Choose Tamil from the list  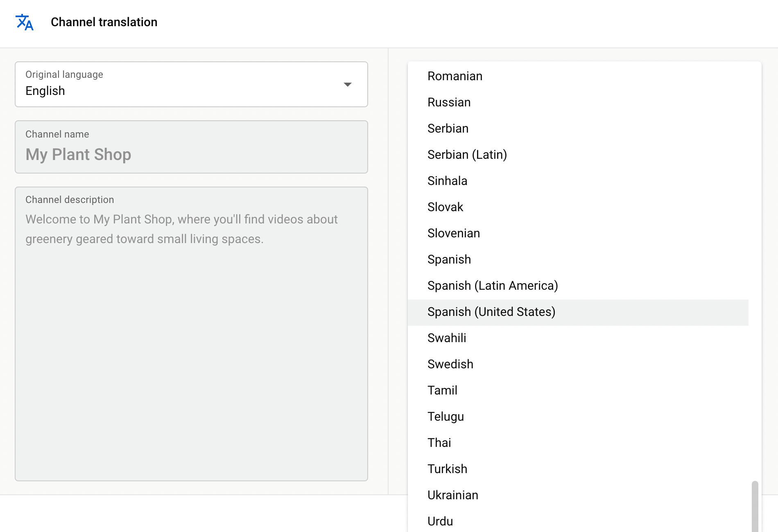pyautogui.click(x=578, y=390)
